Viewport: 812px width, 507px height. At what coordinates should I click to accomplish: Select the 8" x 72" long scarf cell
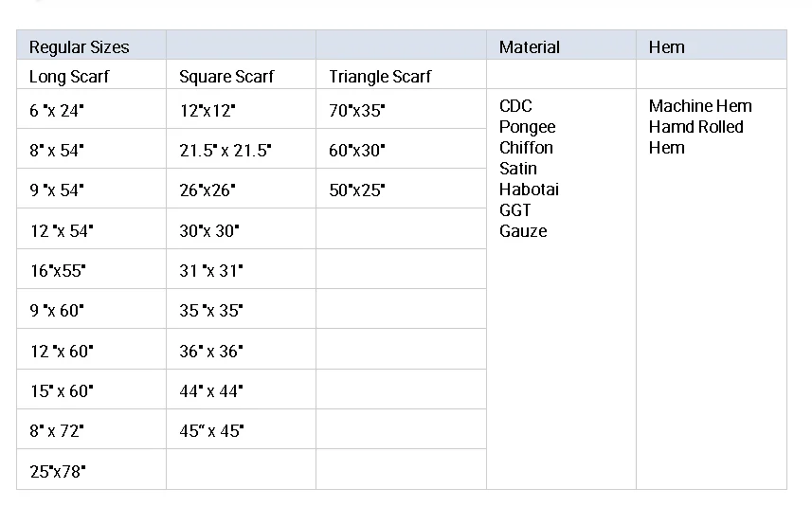[57, 431]
